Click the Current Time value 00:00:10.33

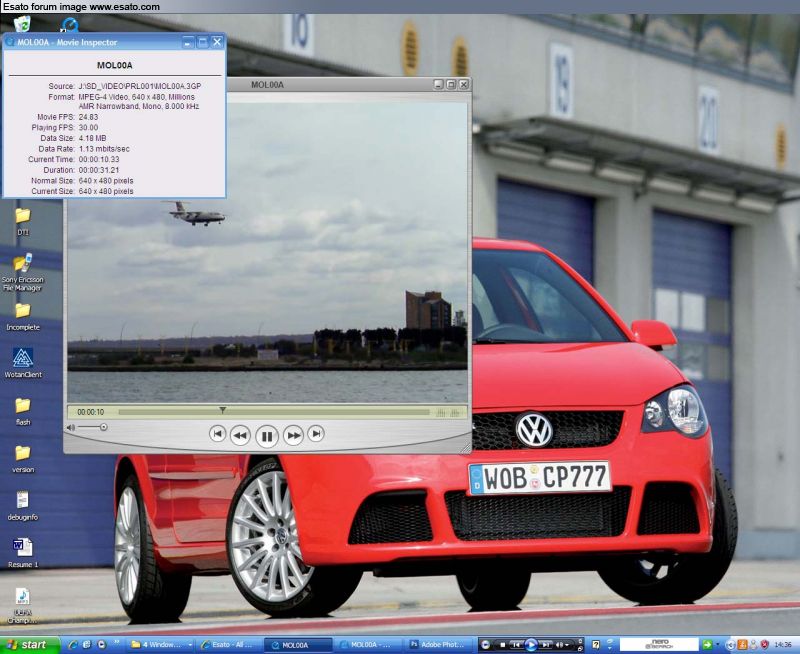coord(98,160)
